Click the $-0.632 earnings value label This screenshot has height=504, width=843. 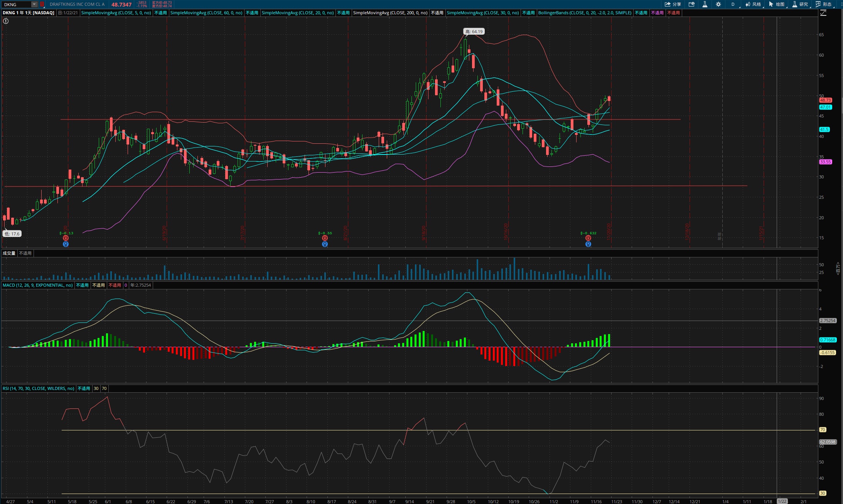[x=588, y=233]
